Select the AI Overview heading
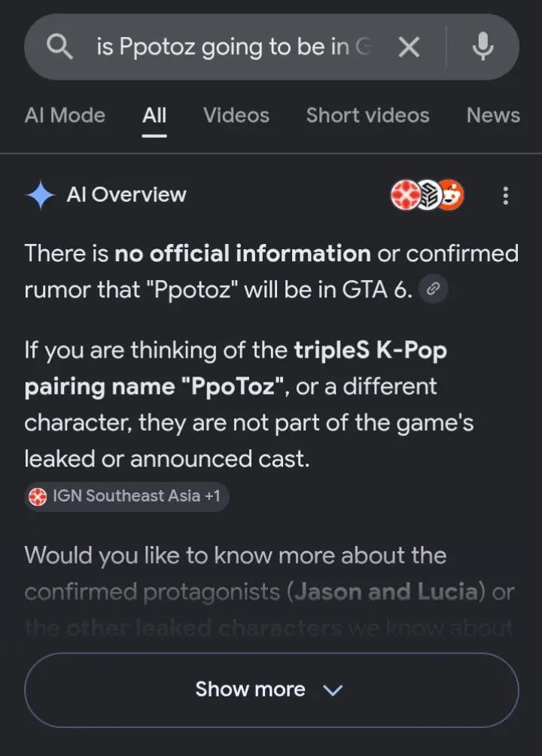 (126, 195)
